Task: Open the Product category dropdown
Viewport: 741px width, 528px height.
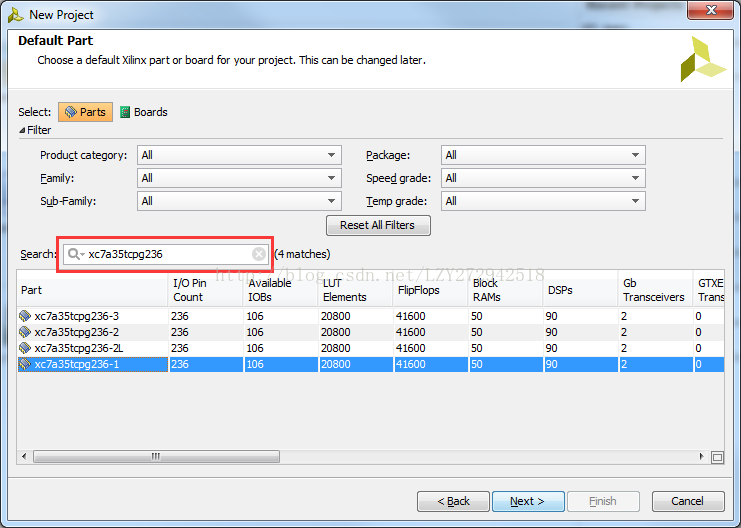Action: tap(239, 155)
